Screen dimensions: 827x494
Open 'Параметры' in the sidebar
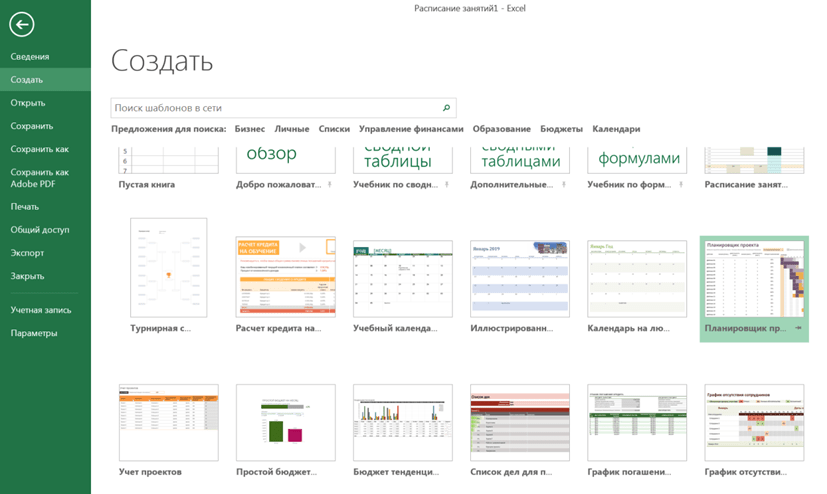pyautogui.click(x=34, y=333)
